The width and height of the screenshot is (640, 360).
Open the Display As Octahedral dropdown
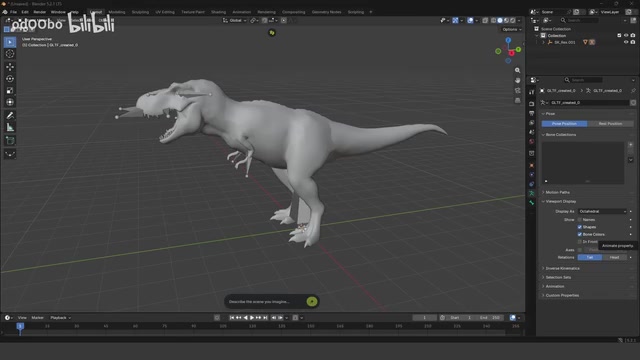coord(602,211)
